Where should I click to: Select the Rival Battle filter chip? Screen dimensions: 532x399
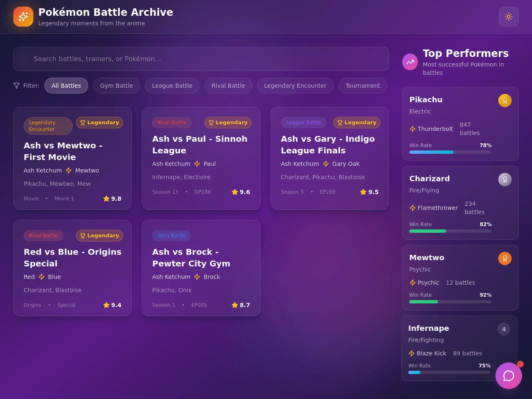pos(228,86)
